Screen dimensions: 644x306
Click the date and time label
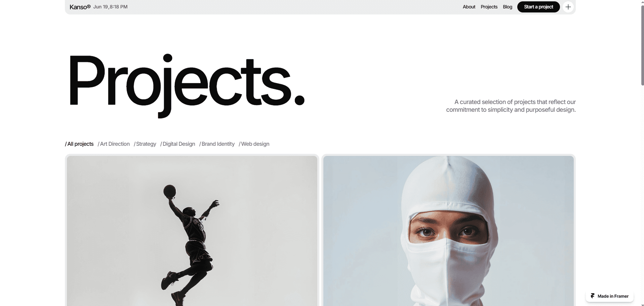tap(110, 7)
